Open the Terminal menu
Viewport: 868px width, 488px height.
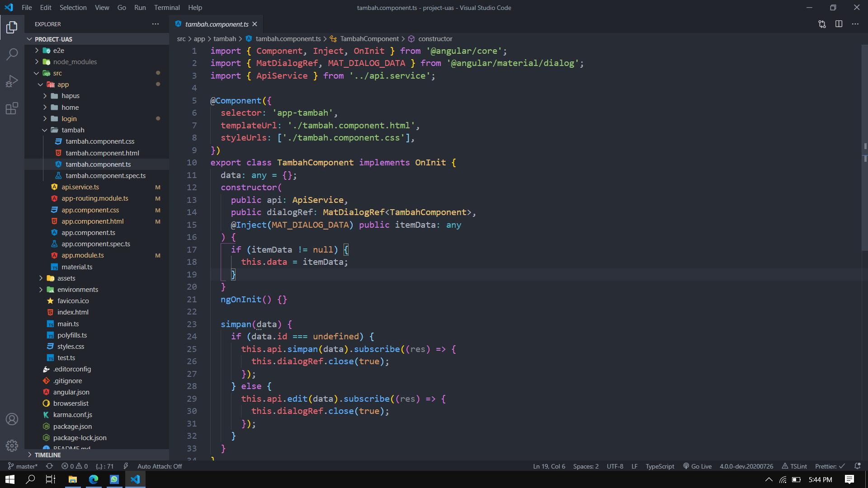point(167,8)
